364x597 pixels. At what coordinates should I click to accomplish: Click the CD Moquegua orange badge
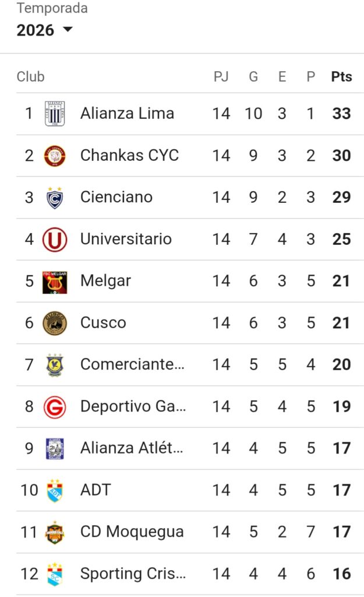55,532
